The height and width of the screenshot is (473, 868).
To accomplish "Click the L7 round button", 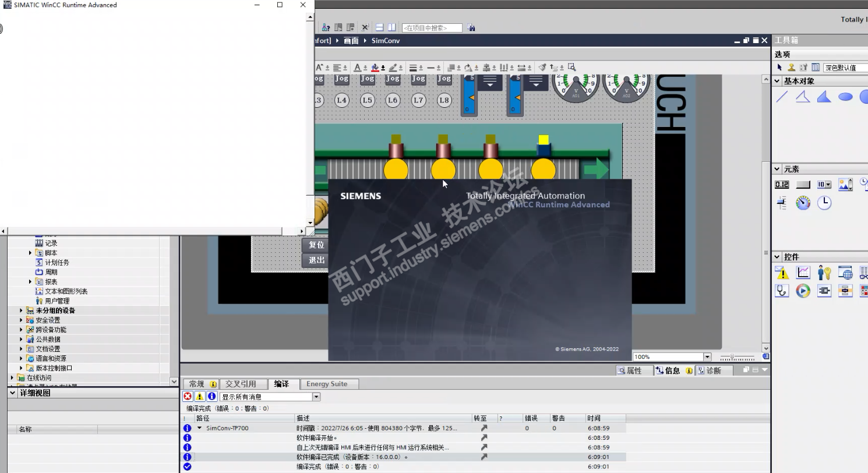I will pyautogui.click(x=418, y=101).
